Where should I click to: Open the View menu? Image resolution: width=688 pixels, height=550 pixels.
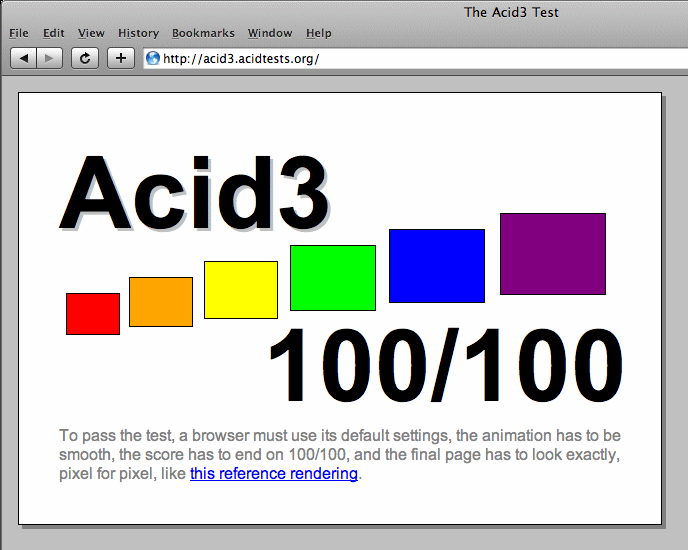91,33
